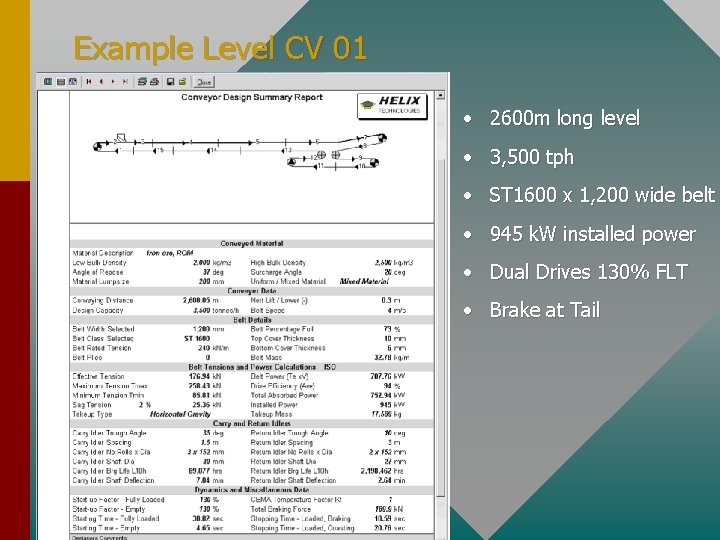Screen dimensions: 720x540
Task: Click the 'Brake at Tail' bullet
Action: 545,310
